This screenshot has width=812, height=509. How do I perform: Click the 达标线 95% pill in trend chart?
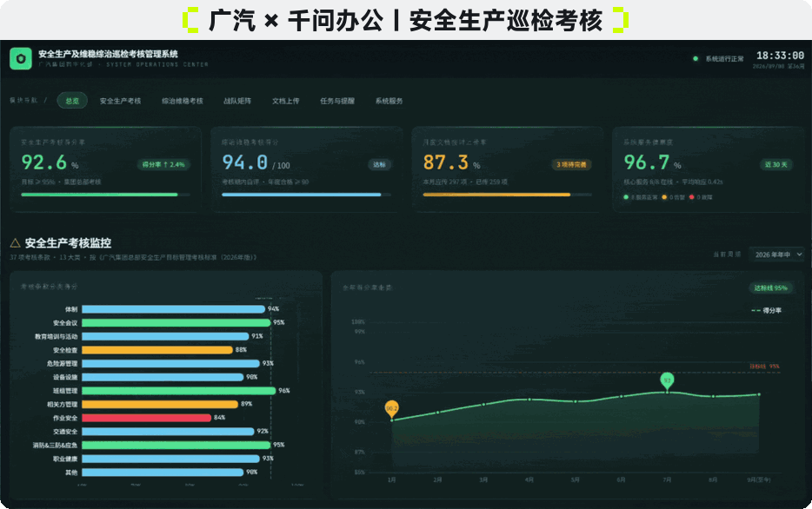[x=770, y=288]
